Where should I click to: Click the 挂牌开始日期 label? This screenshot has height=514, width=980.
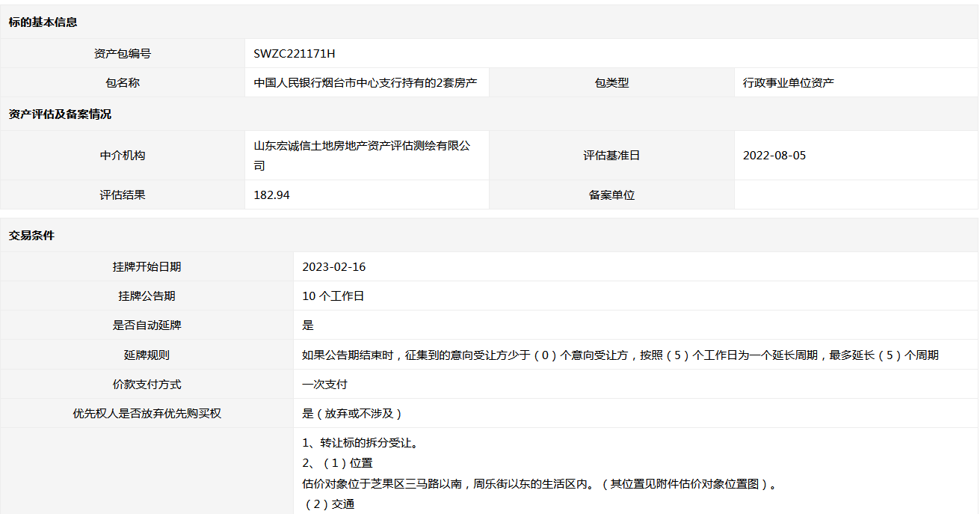pyautogui.click(x=147, y=267)
